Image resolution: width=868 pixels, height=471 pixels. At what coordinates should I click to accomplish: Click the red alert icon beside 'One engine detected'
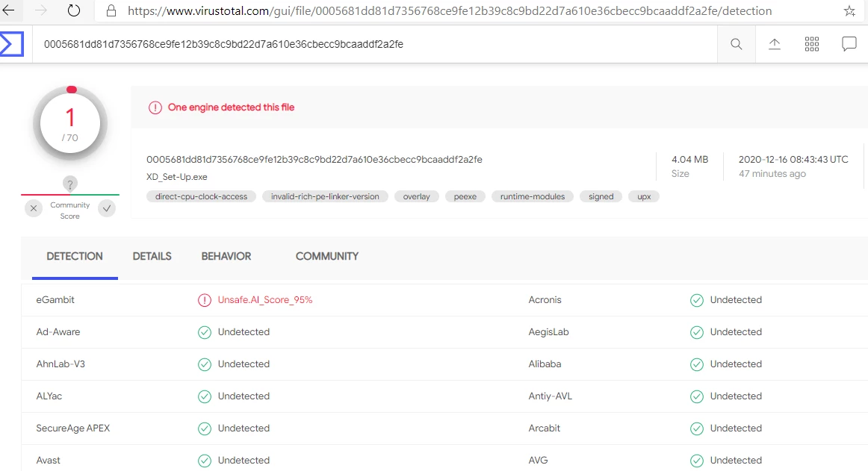tap(155, 107)
